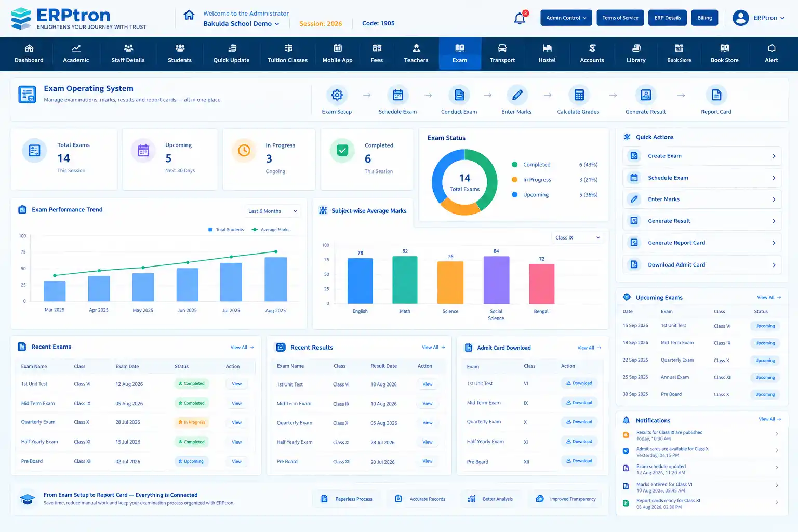Click the Completed green check icon

[x=342, y=151]
